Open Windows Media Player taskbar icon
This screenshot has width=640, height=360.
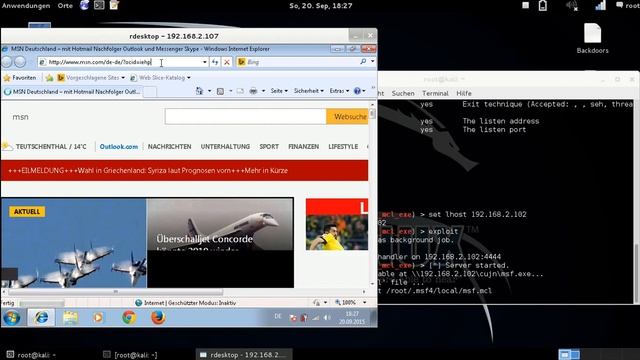click(98, 318)
